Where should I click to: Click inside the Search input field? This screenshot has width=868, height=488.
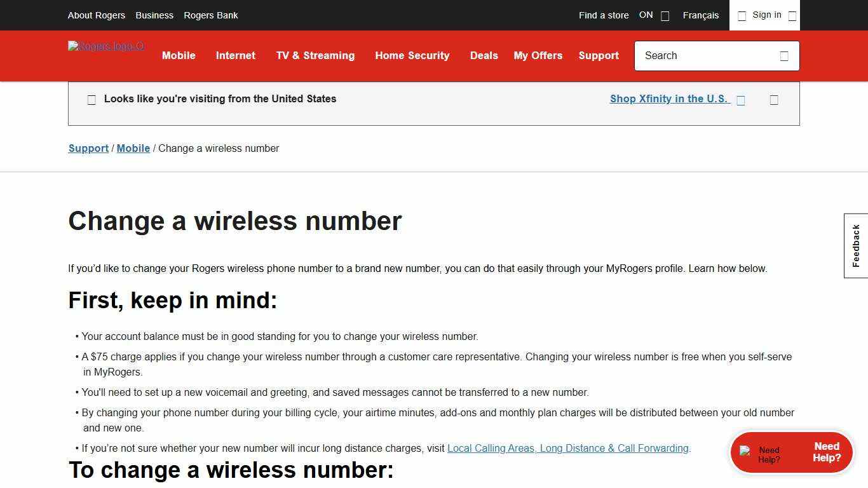699,56
